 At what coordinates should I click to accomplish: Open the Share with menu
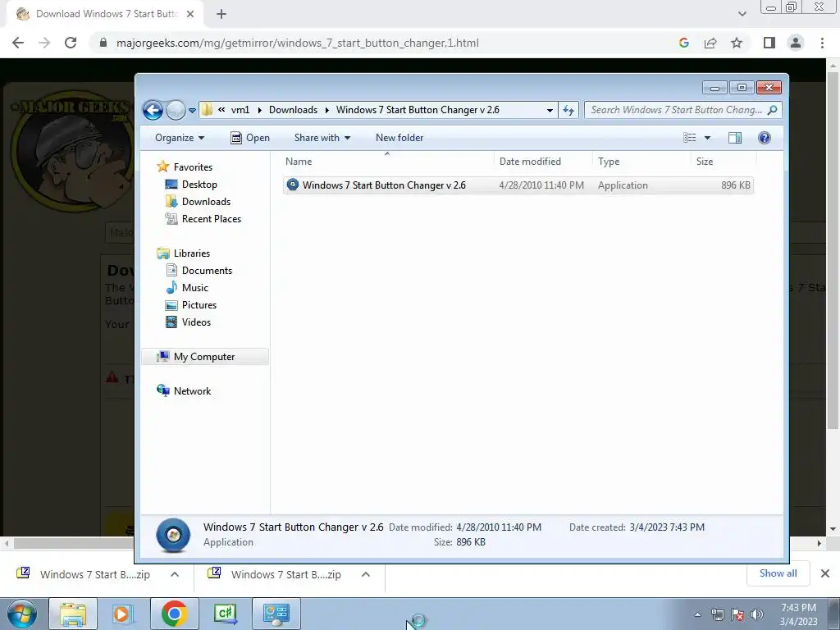point(322,138)
